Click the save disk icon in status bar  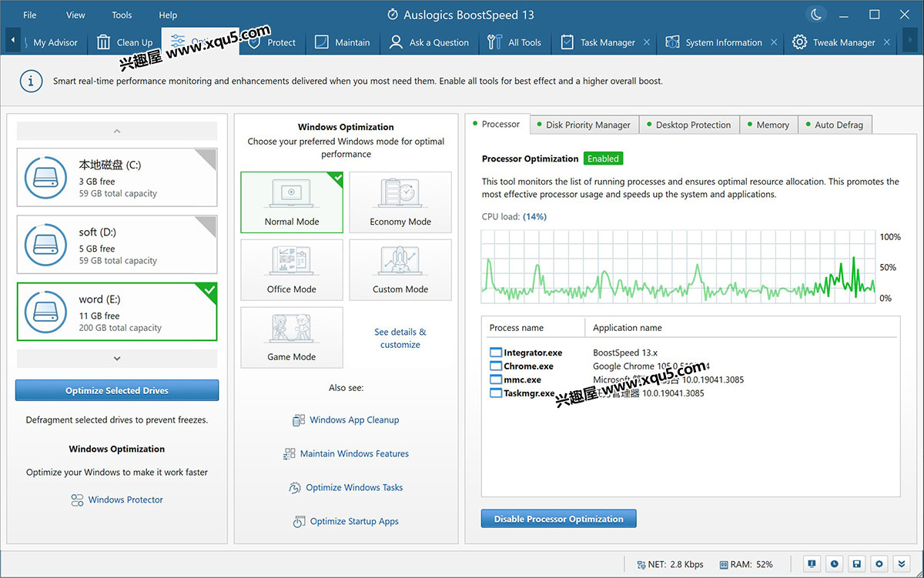[x=857, y=564]
